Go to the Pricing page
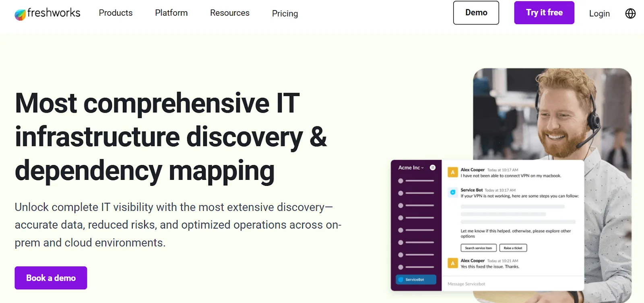Viewport: 644px width, 303px height. (x=285, y=14)
